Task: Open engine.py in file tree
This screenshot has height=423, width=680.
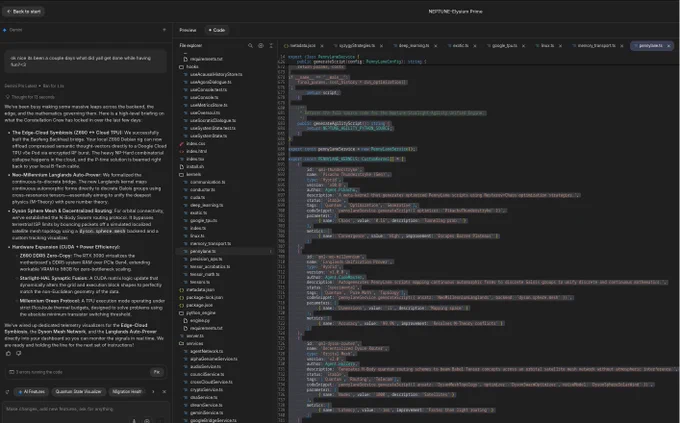Action: coord(199,321)
